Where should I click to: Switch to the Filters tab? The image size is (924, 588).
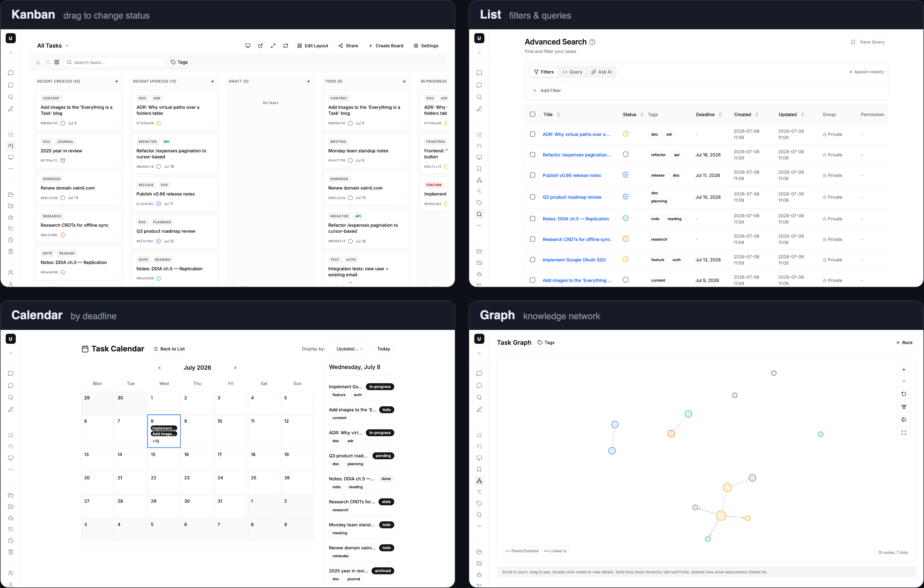[x=544, y=72]
